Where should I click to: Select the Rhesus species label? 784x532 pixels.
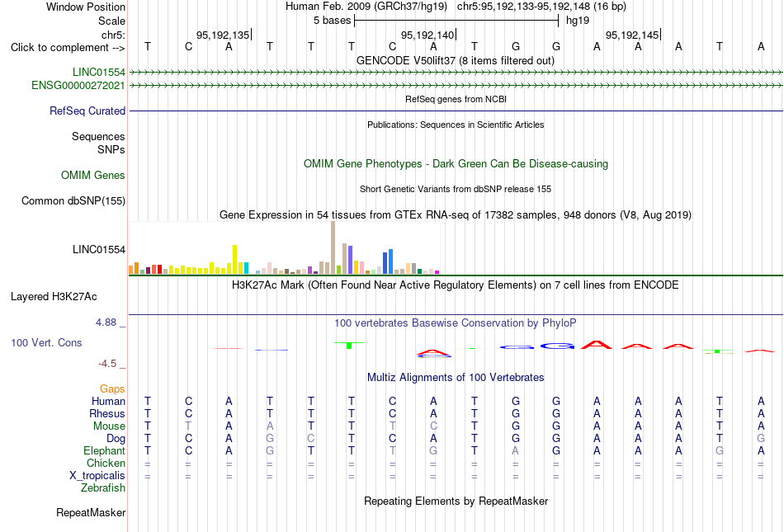(107, 413)
